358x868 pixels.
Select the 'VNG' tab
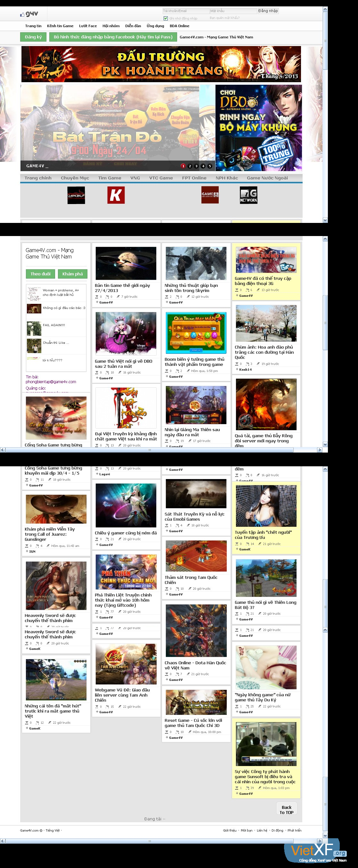[x=135, y=178]
